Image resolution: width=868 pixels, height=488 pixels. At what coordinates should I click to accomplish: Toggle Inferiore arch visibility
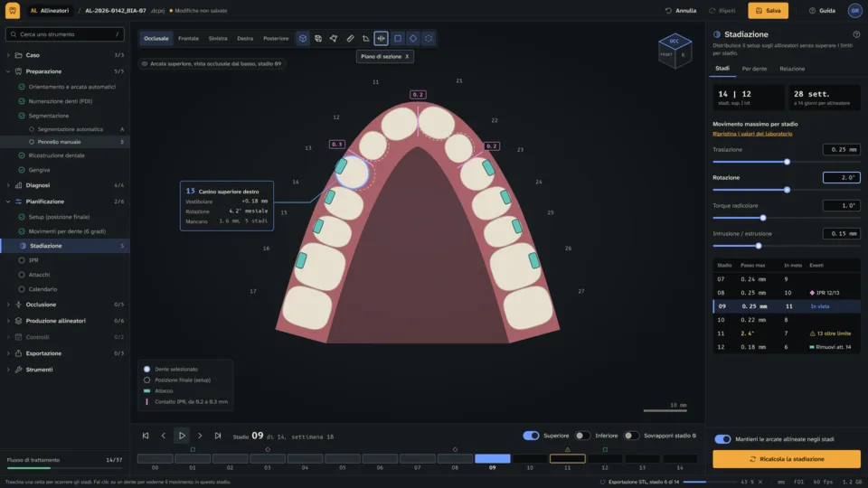(581, 436)
